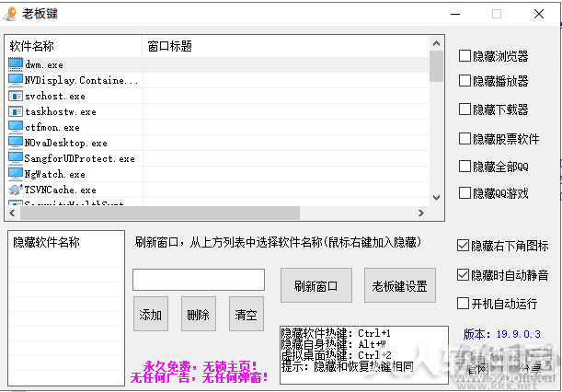Select NgWatch.exe in the list
This screenshot has width=562, height=392.
pyautogui.click(x=55, y=174)
